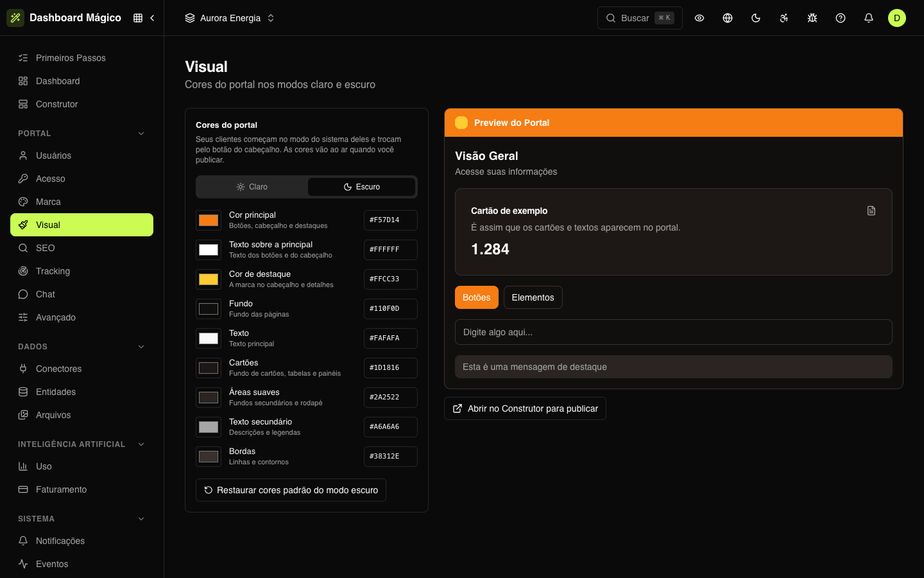Click the bug report icon

pyautogui.click(x=812, y=18)
